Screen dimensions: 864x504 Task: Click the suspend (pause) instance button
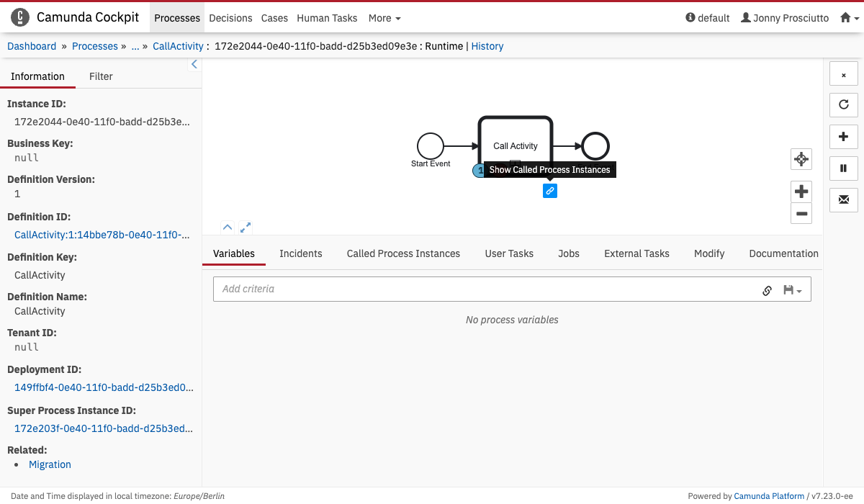(x=844, y=168)
